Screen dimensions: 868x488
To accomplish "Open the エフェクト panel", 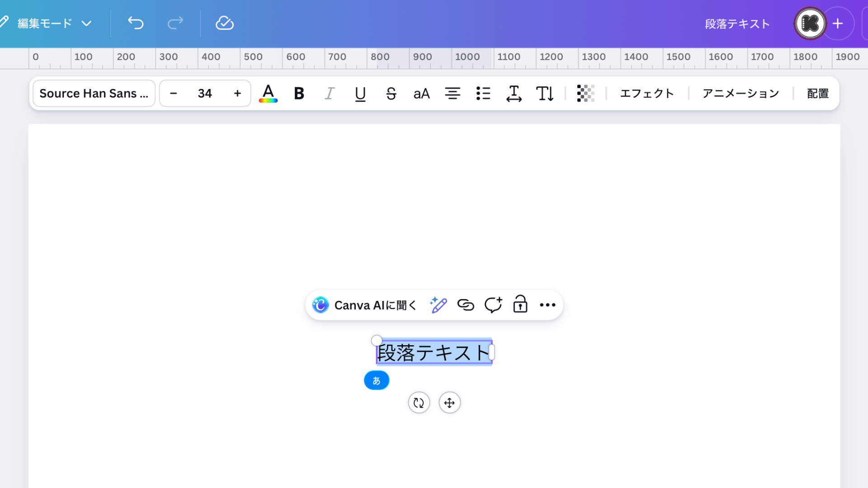I will [647, 94].
